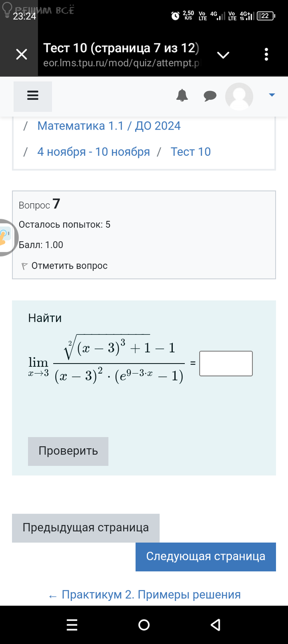Close the browser tab with X icon
This screenshot has width=288, height=644.
(x=22, y=55)
